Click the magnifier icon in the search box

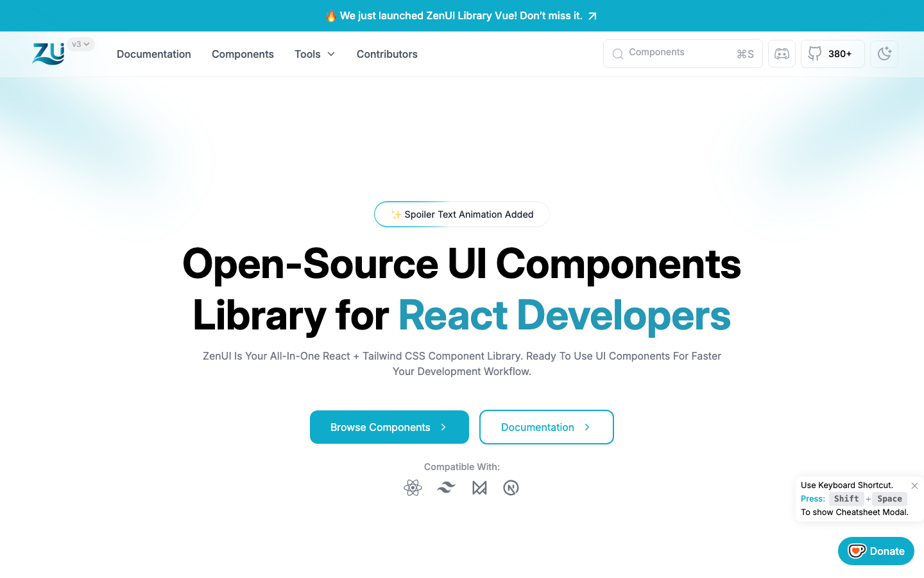click(618, 54)
